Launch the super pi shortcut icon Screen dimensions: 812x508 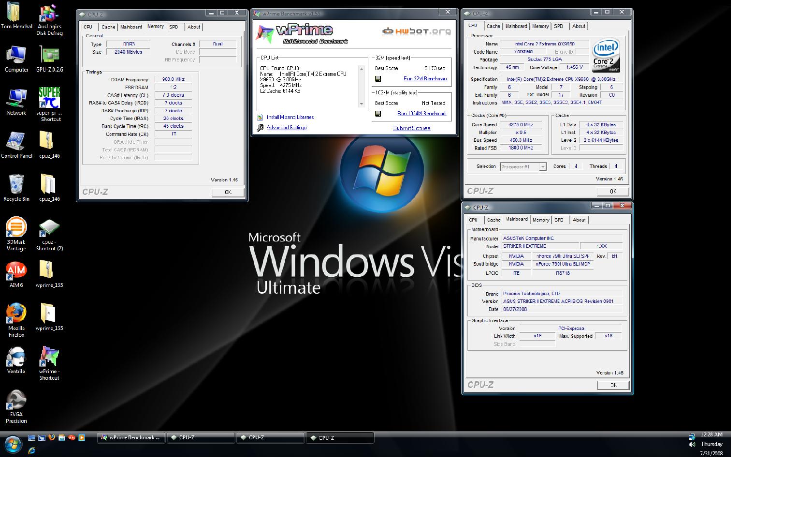[x=49, y=105]
